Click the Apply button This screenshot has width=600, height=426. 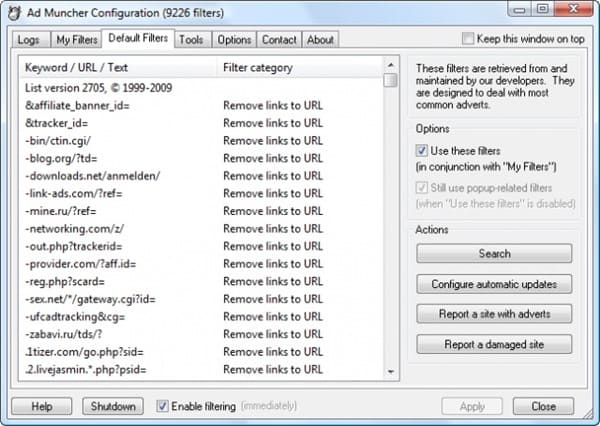pyautogui.click(x=472, y=406)
